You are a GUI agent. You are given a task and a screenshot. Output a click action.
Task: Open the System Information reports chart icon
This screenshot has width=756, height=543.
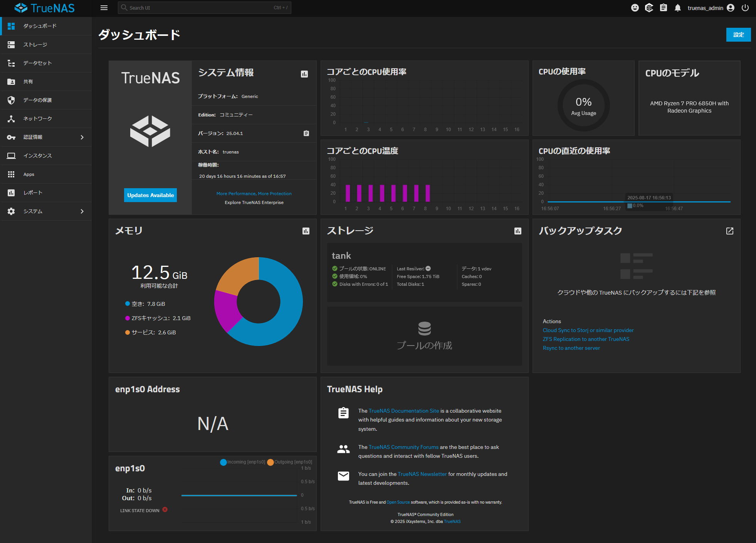click(304, 74)
